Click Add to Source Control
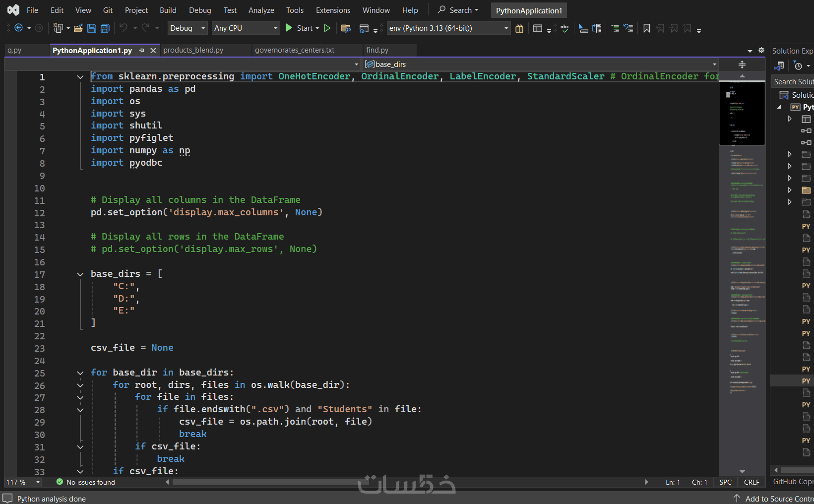Screen dimensions: 814x504 pyautogui.click(x=774, y=499)
